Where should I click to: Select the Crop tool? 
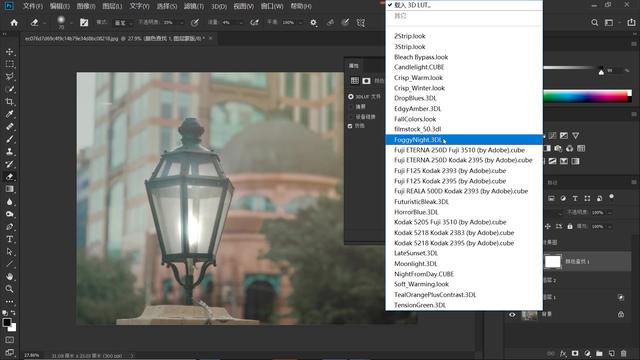tap(10, 102)
